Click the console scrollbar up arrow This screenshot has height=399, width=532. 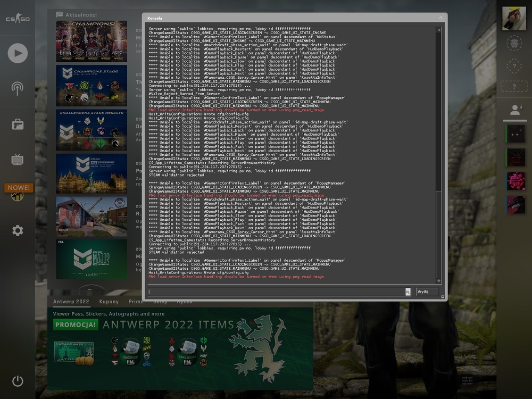pyautogui.click(x=439, y=30)
